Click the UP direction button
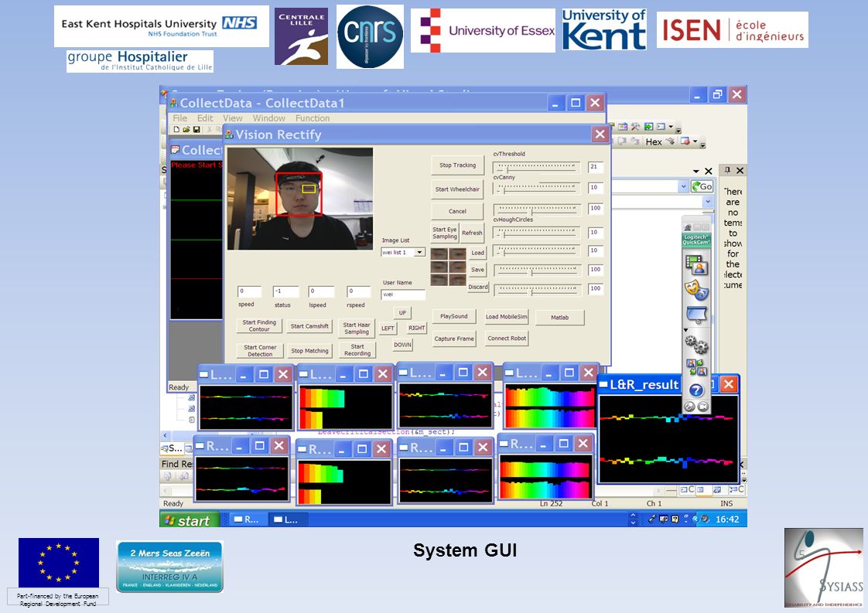 402,312
